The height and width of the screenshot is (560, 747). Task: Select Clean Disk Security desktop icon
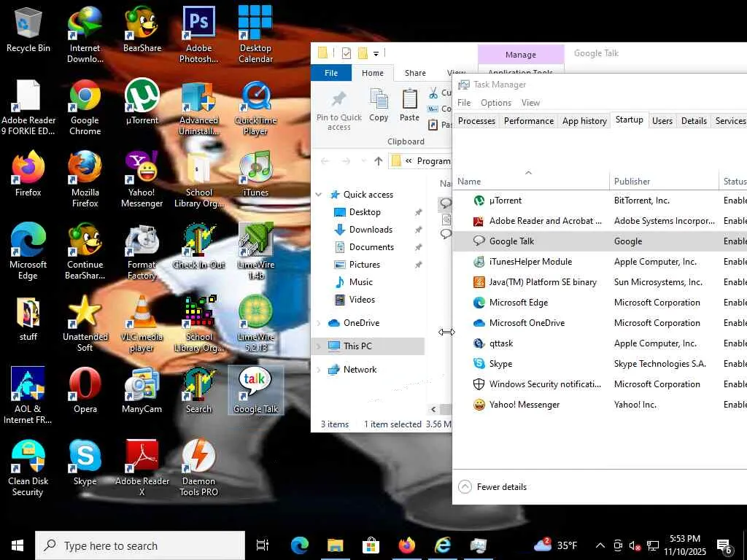click(x=28, y=468)
